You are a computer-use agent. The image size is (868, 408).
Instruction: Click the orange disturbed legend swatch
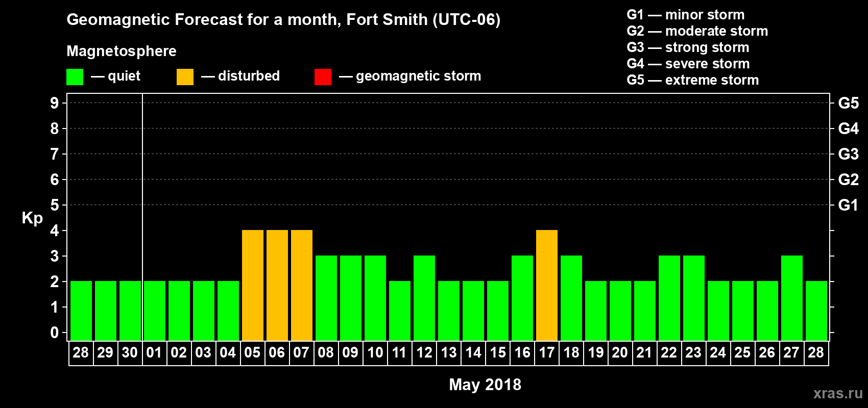pos(185,77)
